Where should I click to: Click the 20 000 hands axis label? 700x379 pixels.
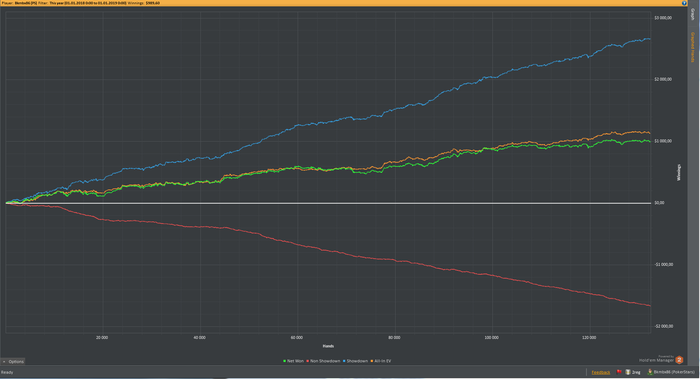tap(102, 337)
